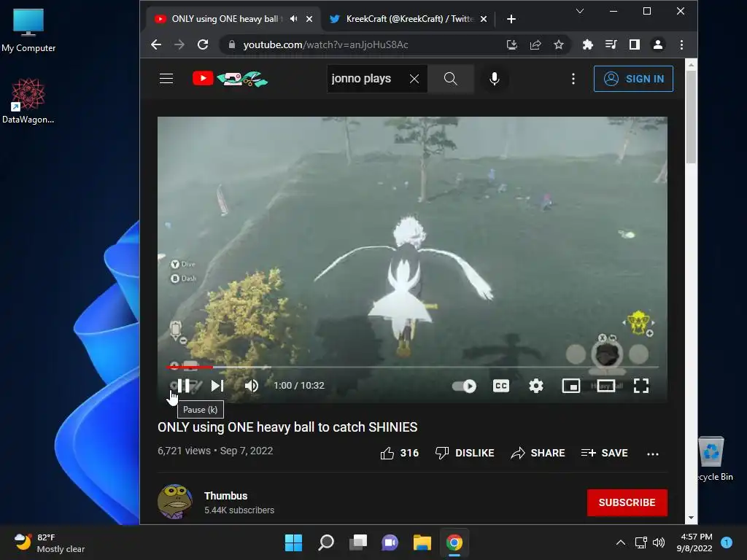Share this page icon in address bar
Screen dimensions: 747x560
535,44
